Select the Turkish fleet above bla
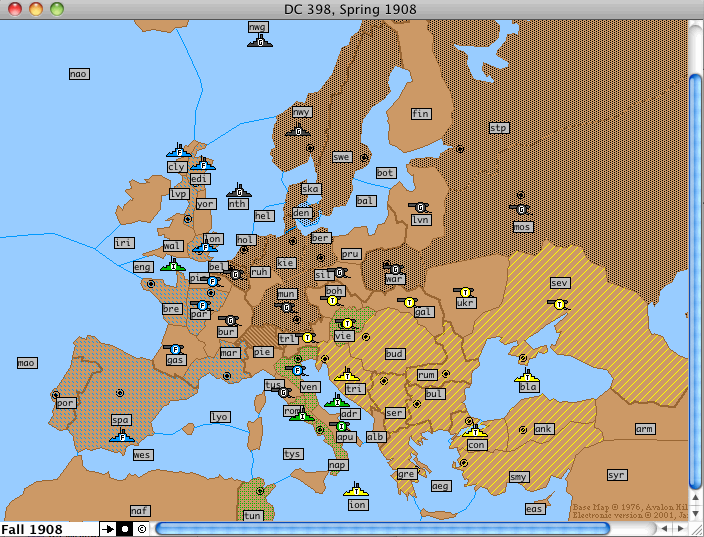The image size is (704, 537). 527,375
